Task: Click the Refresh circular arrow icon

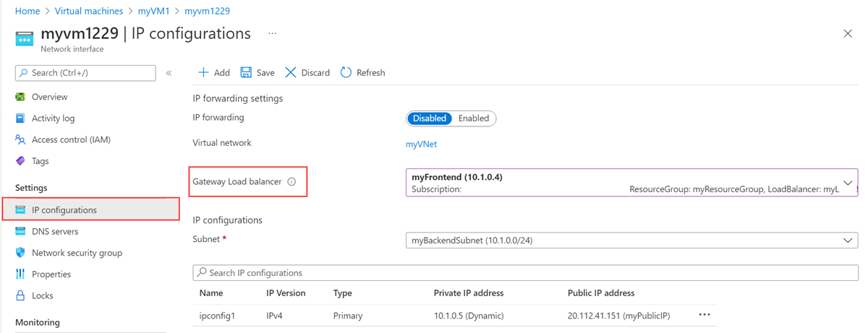Action: (x=346, y=73)
